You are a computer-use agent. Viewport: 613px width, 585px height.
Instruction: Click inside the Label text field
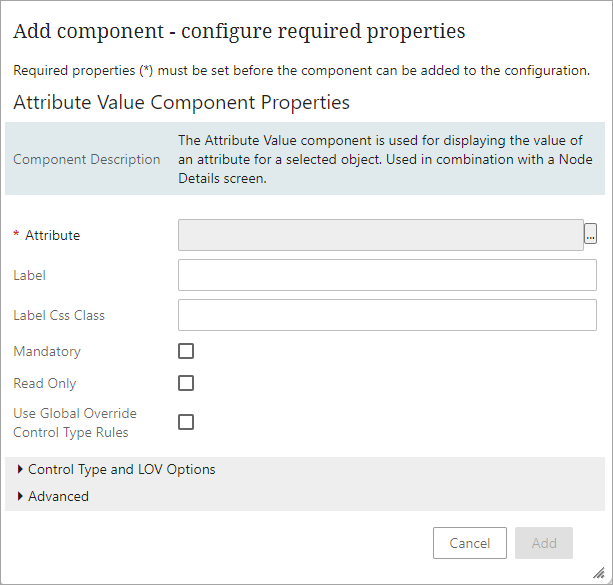(387, 275)
